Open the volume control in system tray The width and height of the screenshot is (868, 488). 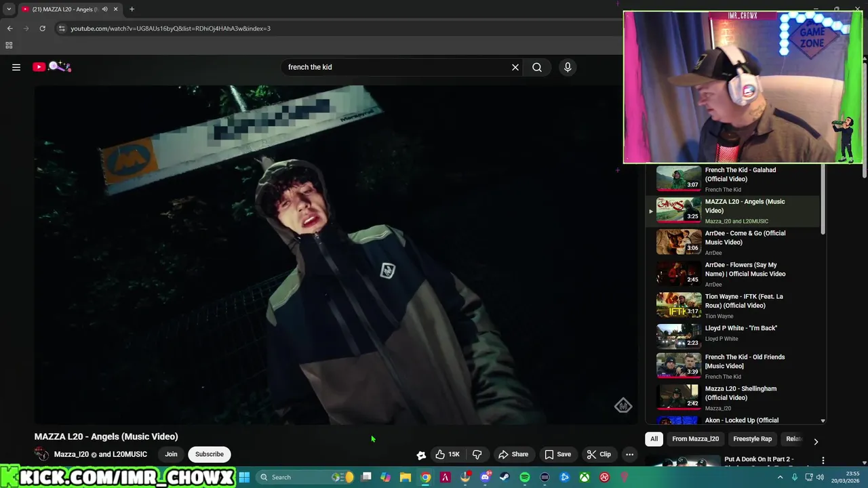(x=821, y=477)
